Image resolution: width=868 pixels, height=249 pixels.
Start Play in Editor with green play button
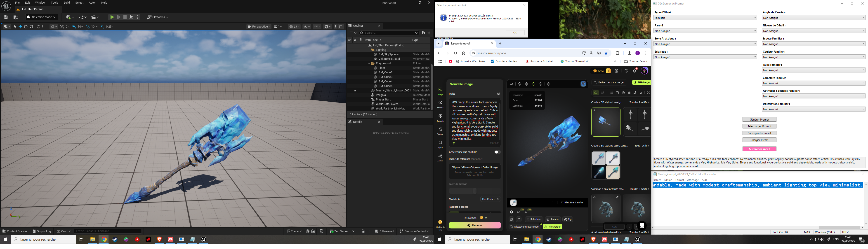coord(112,17)
